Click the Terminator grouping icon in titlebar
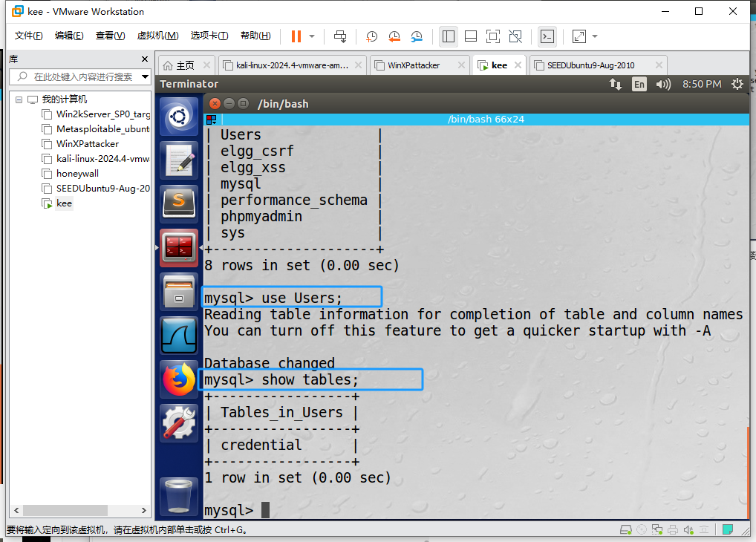 click(211, 119)
